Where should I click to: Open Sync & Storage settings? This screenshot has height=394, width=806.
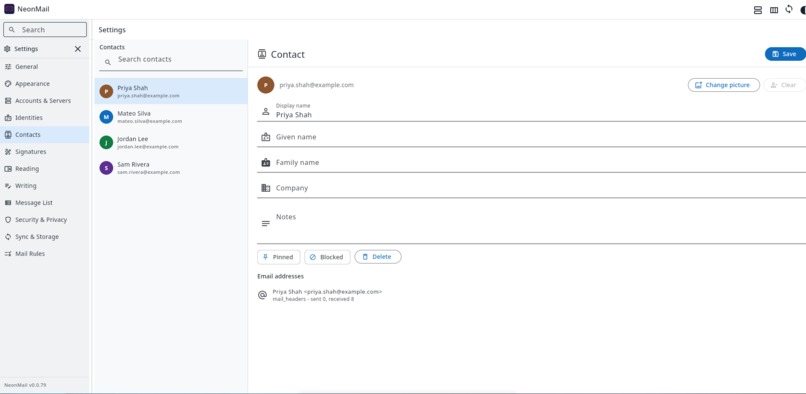(45, 237)
